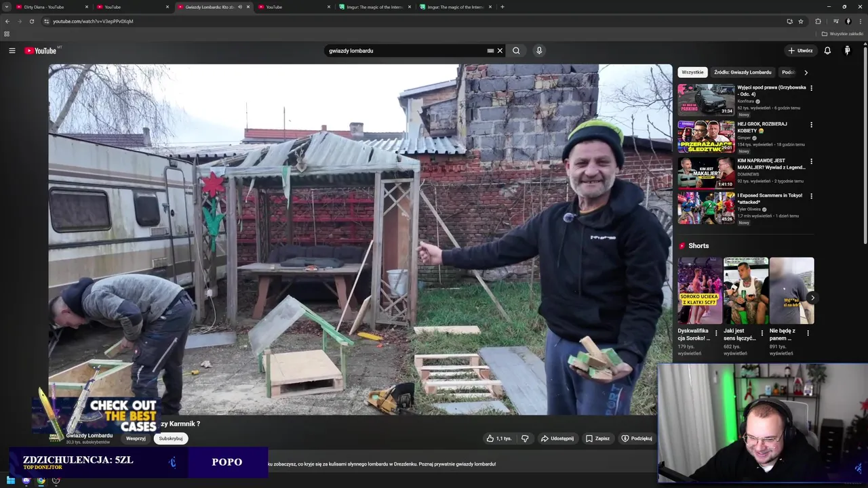Open options for the 'Jaki jest sens' Short
868x488 pixels.
(762, 333)
